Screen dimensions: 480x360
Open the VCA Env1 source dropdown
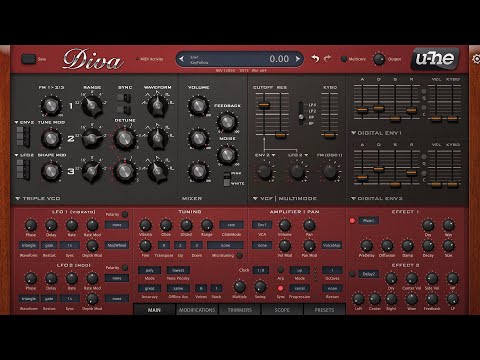click(262, 225)
